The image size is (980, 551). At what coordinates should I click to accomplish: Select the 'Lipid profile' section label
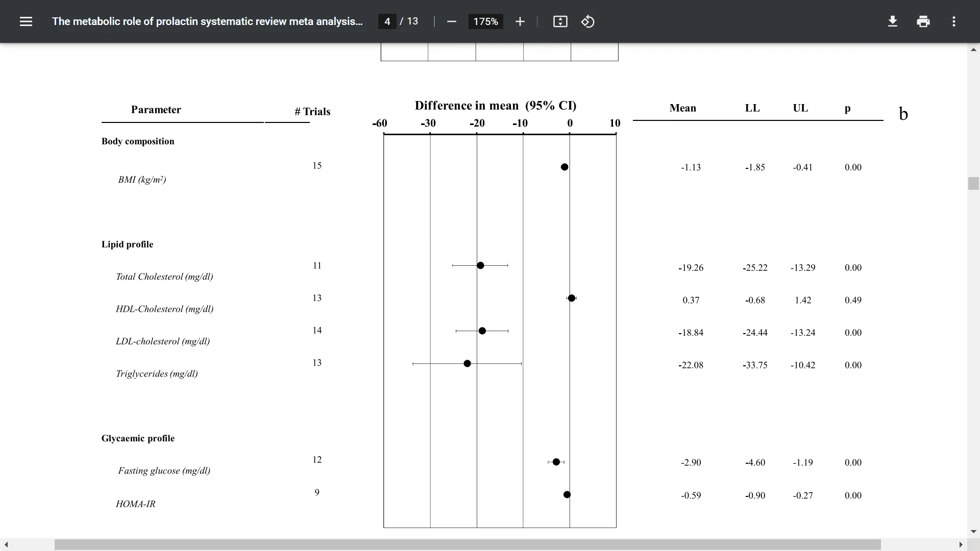point(127,244)
